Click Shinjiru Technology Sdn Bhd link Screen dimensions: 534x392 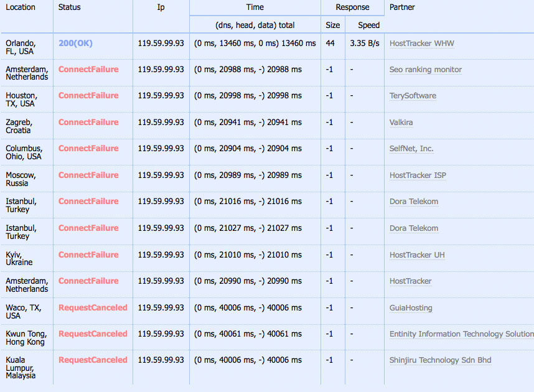point(440,360)
